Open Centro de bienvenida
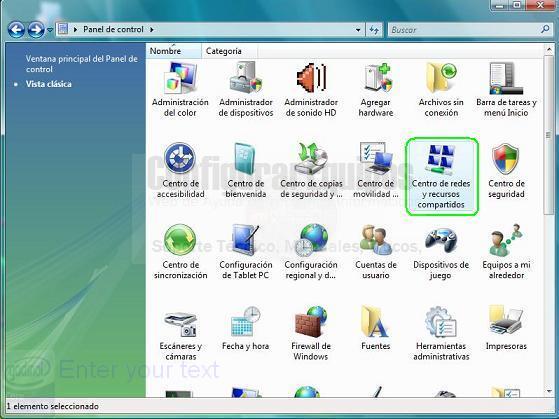Viewport: 559px width, 419px height. 246,170
